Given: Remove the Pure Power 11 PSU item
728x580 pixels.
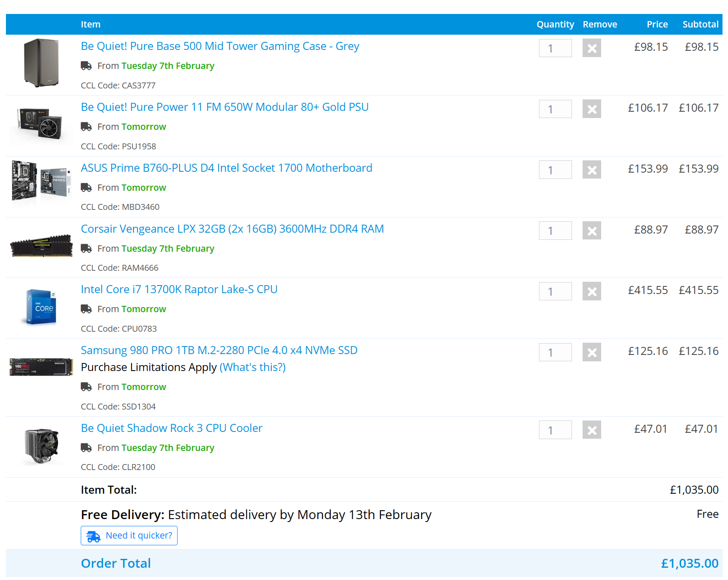Looking at the screenshot, I should pyautogui.click(x=591, y=109).
